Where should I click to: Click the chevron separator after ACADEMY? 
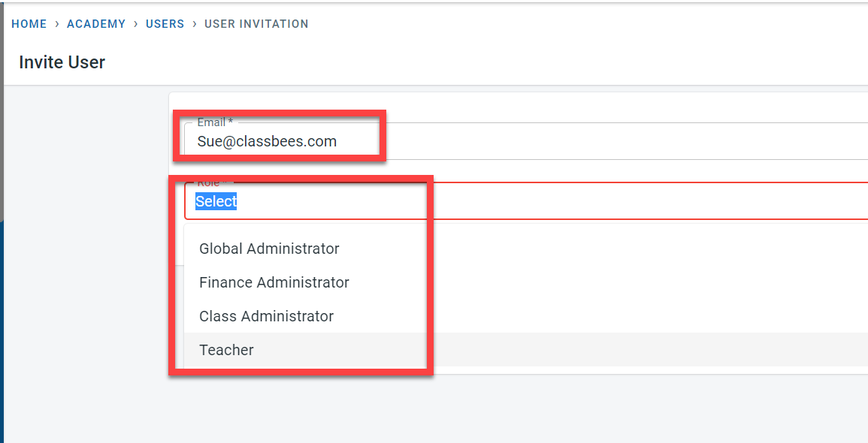point(135,24)
